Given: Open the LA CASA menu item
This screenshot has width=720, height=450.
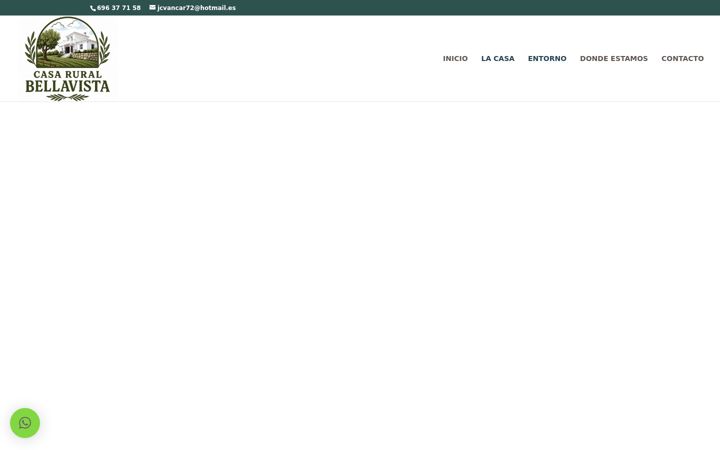Looking at the screenshot, I should tap(498, 58).
